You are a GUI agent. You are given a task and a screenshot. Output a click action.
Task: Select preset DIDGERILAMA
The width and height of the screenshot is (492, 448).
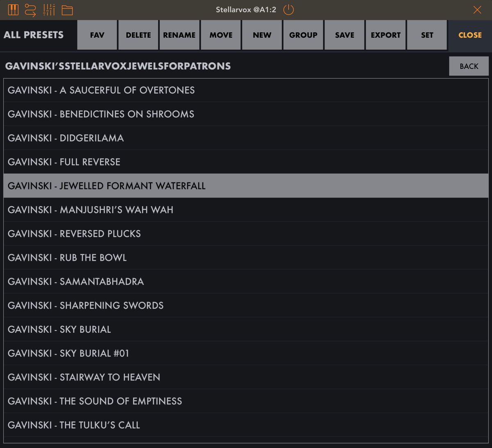[x=246, y=138]
